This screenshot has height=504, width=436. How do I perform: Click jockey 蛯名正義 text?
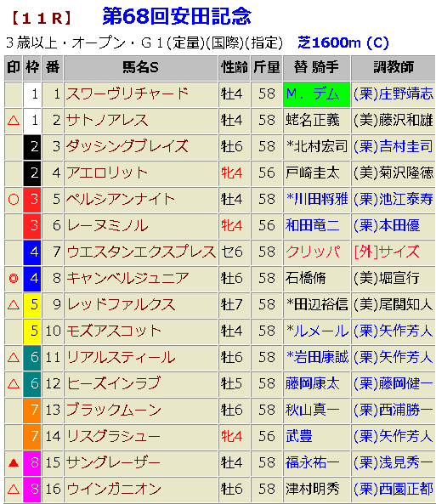312,121
